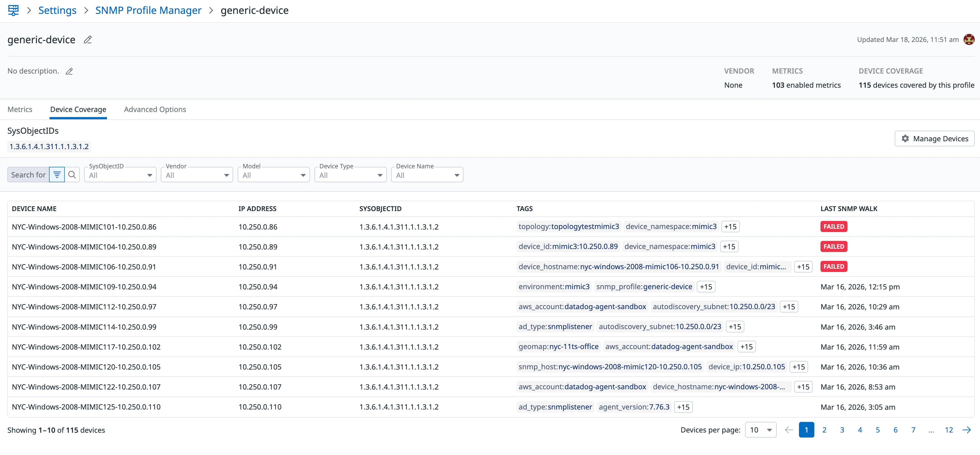
Task: Click the 1.3.6.1.4.1.311.1.1.3.1.2 SysObjectID chip
Action: coord(49,146)
